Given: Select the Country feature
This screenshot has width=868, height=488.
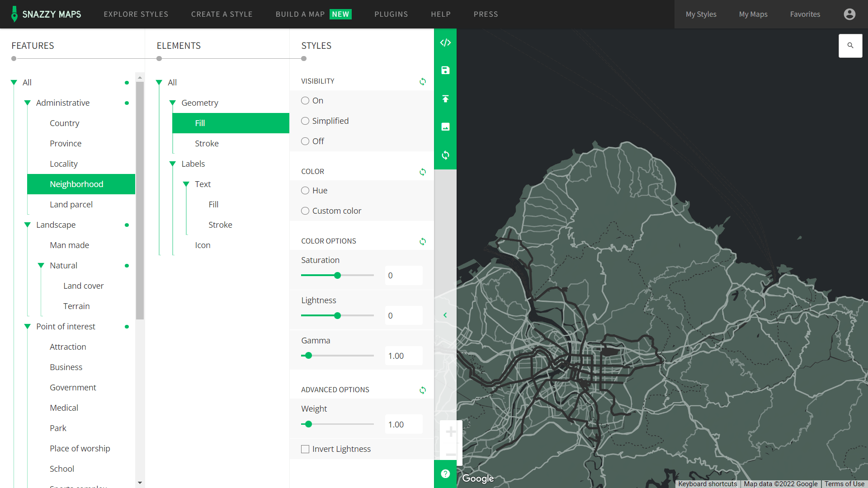Looking at the screenshot, I should tap(65, 123).
